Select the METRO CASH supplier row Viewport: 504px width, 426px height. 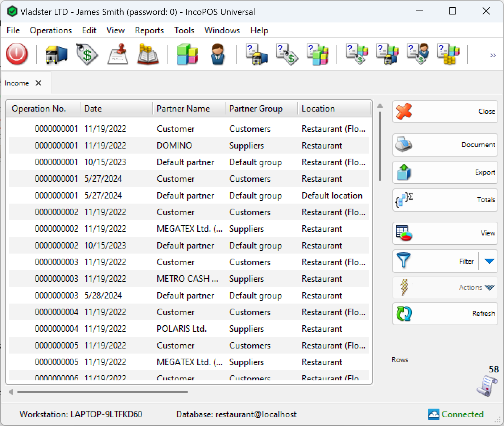[189, 279]
